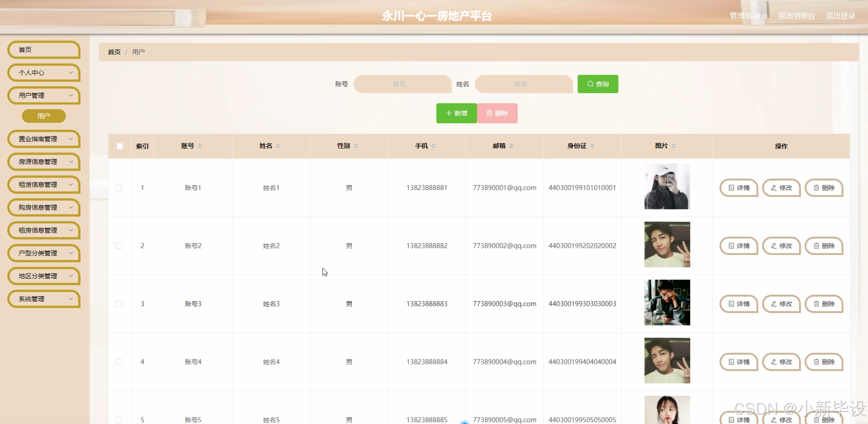The width and height of the screenshot is (868, 424).
Task: Expand the 系统管理 sidebar menu
Action: tap(44, 299)
